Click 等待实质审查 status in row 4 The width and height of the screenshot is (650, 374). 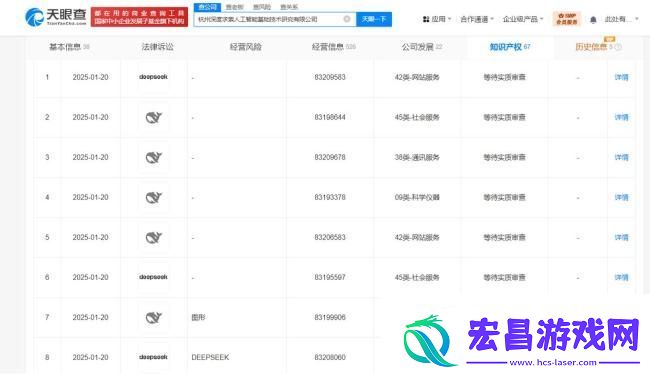(x=504, y=197)
